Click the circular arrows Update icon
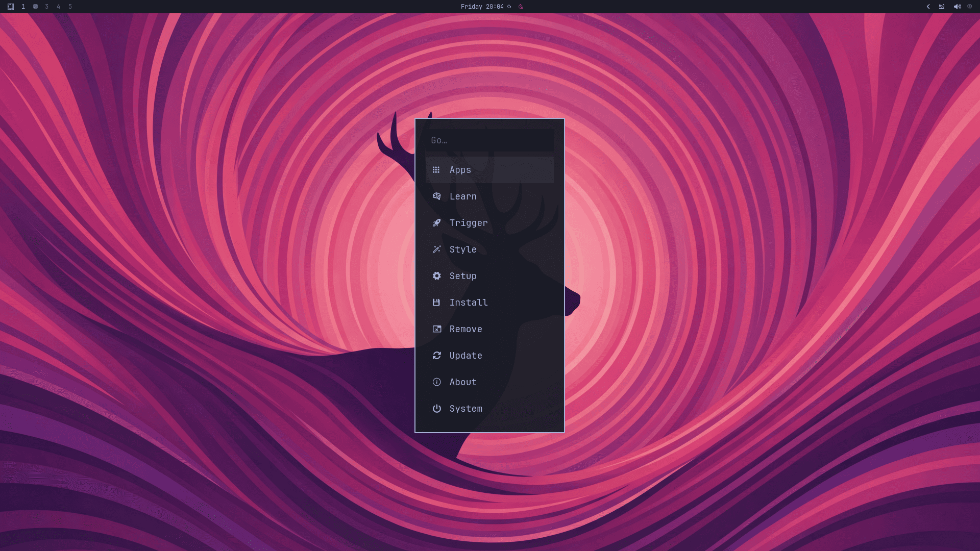This screenshot has width=980, height=551. click(436, 356)
